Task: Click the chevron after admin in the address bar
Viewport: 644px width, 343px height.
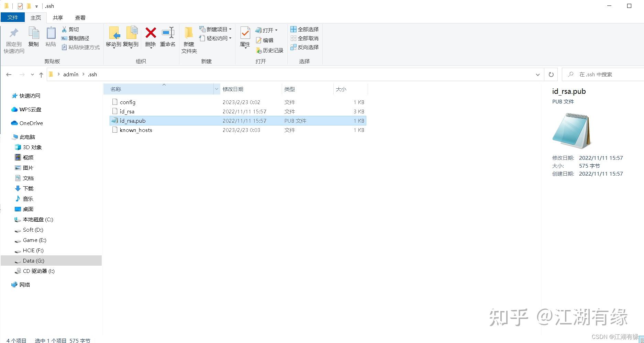Action: tap(84, 74)
